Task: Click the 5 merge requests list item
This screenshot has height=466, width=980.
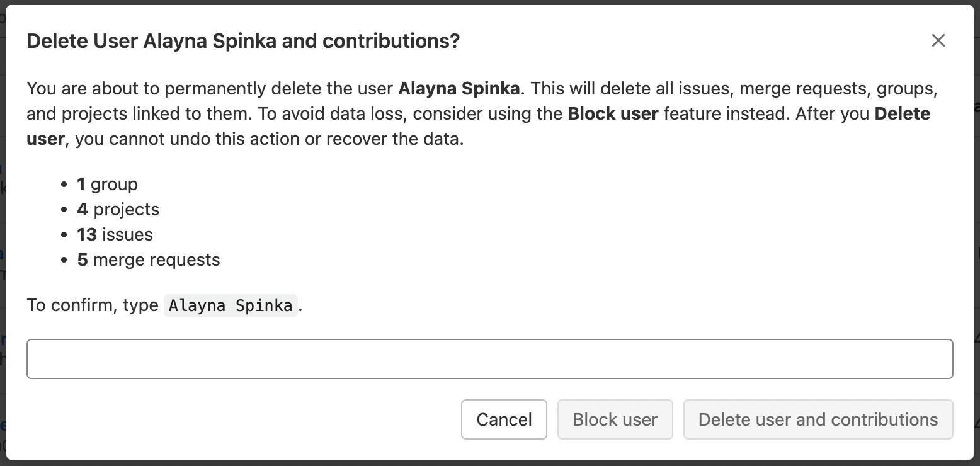Action: click(148, 259)
